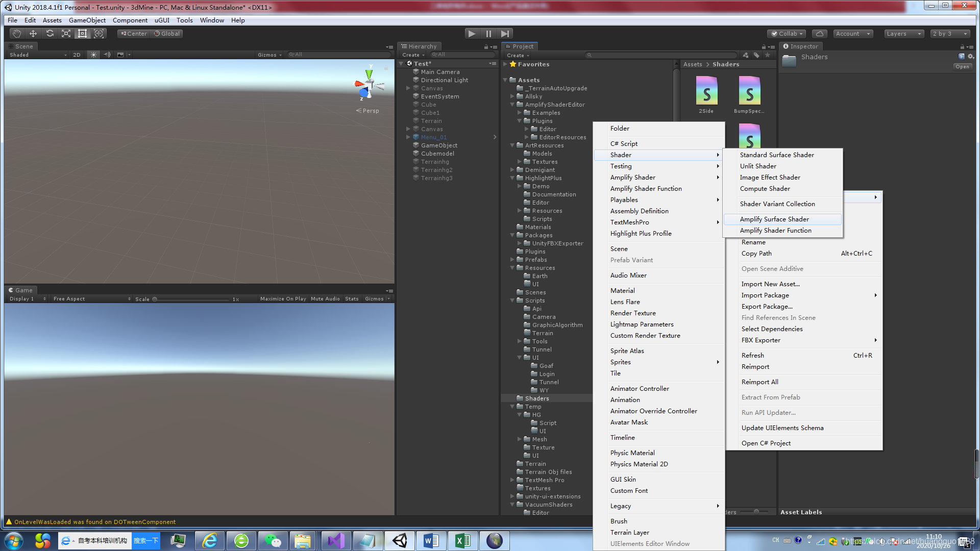The image size is (980, 551).
Task: Open the Layers dropdown
Action: [x=903, y=34]
